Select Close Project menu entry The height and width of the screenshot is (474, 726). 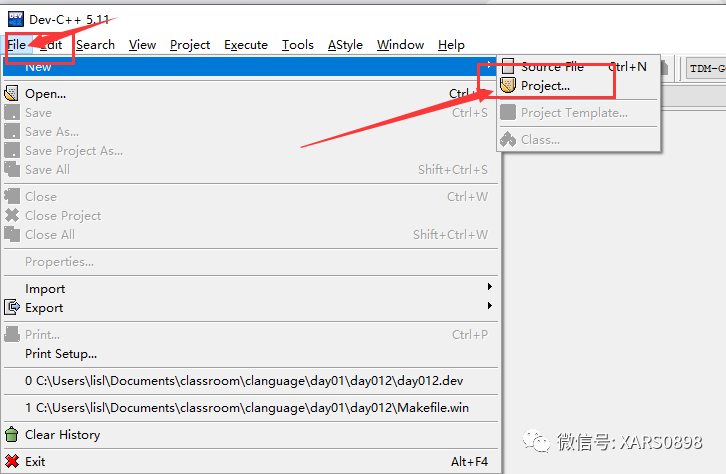tap(250, 215)
